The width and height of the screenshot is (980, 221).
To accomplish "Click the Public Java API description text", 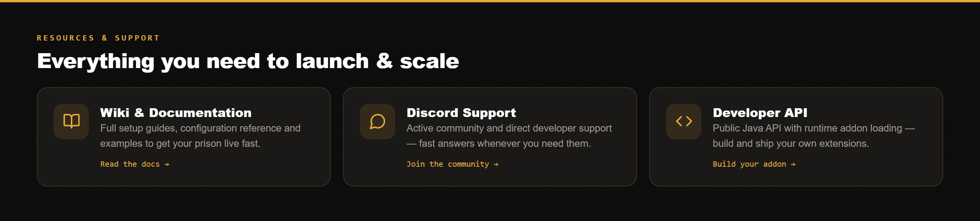I will (x=814, y=136).
